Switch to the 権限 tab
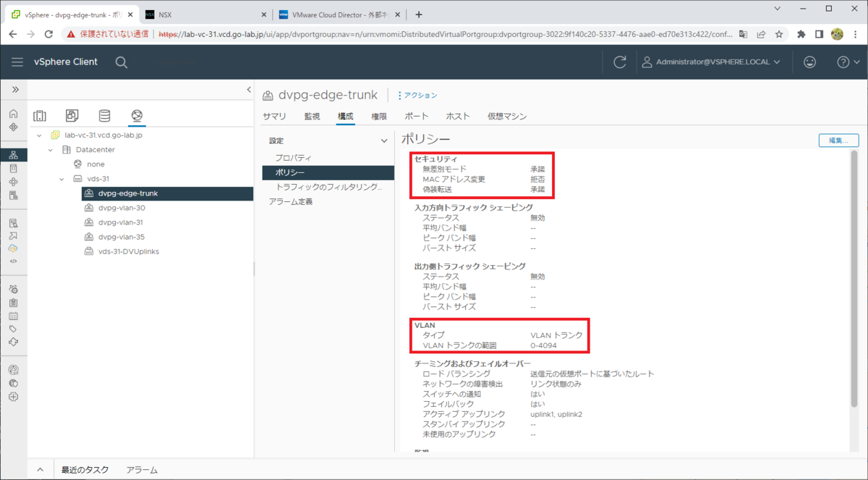868x480 pixels. click(x=379, y=116)
